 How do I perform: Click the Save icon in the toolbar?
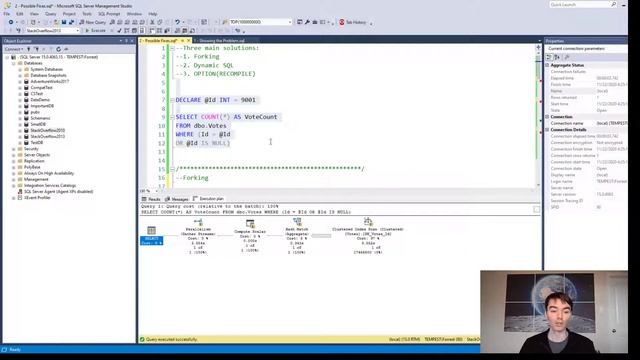pyautogui.click(x=64, y=22)
